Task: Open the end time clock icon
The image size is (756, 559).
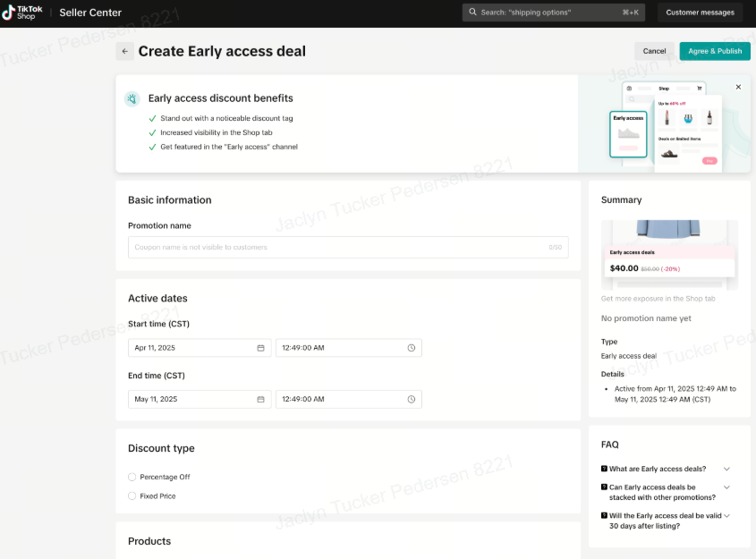Action: (411, 400)
